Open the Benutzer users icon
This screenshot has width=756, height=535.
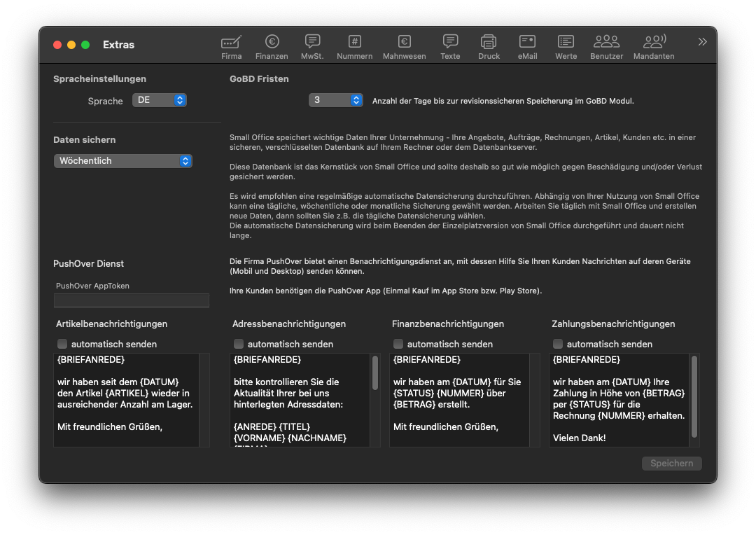[x=606, y=43]
